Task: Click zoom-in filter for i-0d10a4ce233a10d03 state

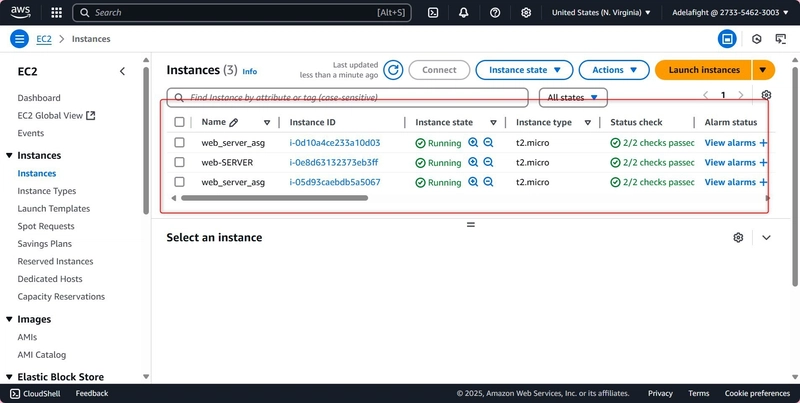Action: [473, 143]
